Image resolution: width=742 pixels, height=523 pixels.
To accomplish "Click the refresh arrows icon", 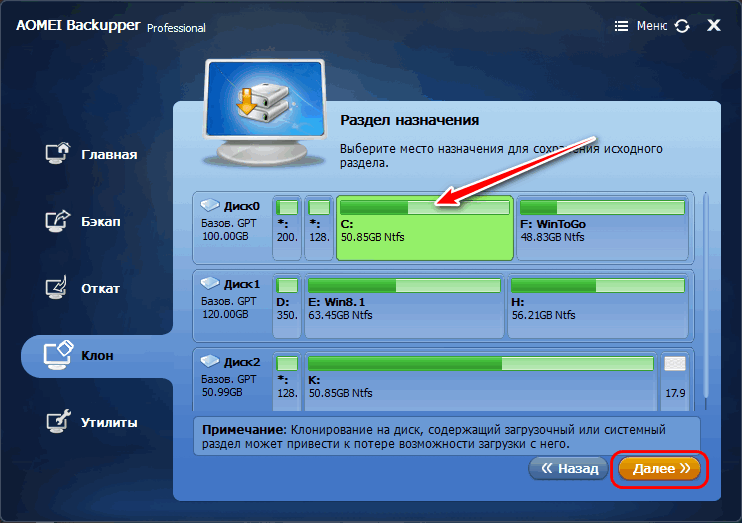I will pos(682,26).
